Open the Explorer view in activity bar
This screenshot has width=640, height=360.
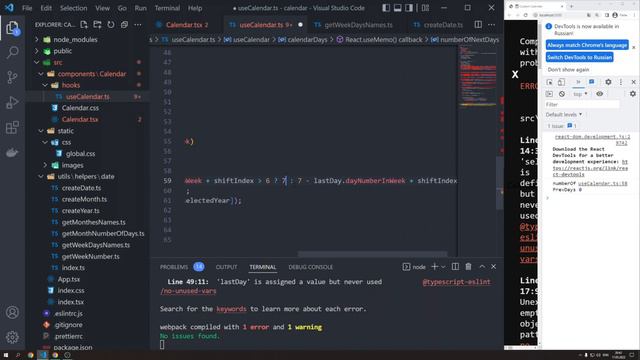point(12,28)
